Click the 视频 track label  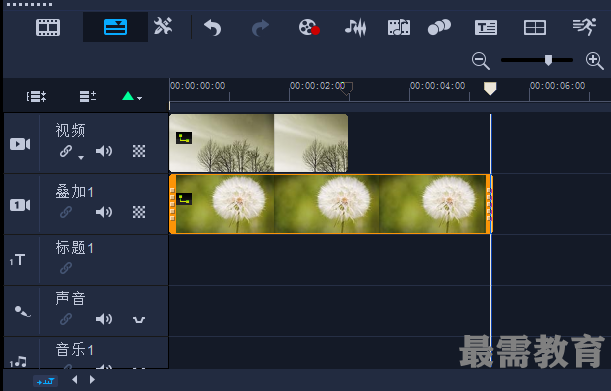(x=70, y=130)
